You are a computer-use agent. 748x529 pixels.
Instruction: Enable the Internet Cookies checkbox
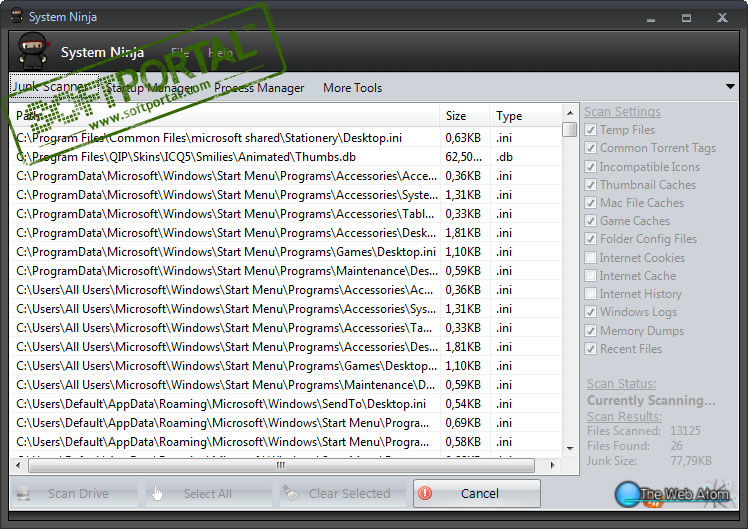pyautogui.click(x=591, y=258)
